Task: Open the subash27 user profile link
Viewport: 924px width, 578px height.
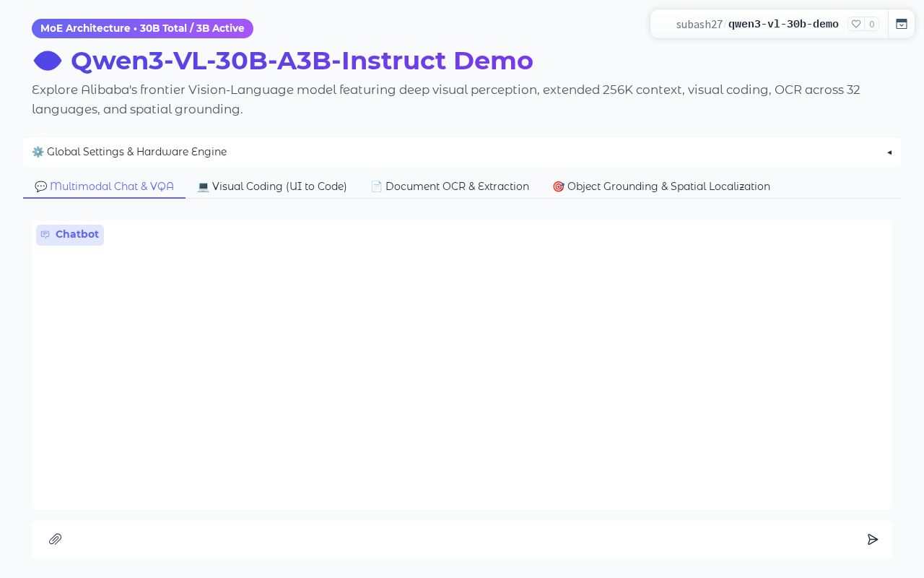Action: coord(699,25)
